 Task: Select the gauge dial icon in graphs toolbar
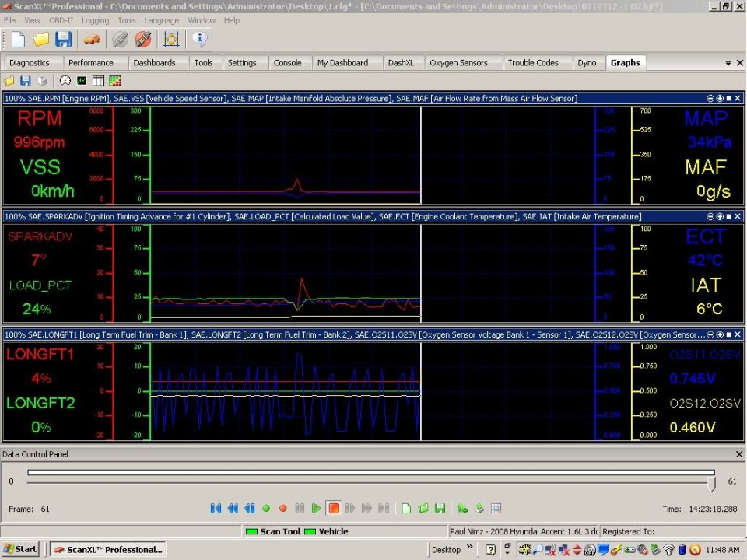(x=65, y=81)
